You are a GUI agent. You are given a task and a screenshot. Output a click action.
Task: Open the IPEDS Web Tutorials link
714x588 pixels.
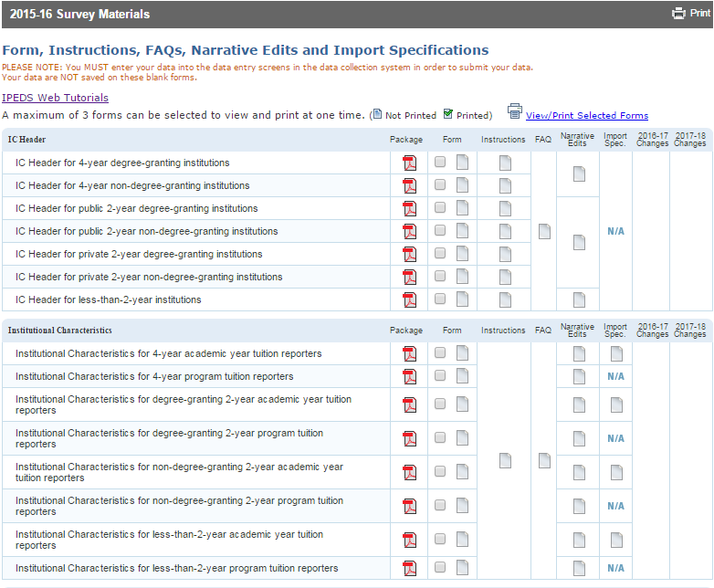[55, 98]
